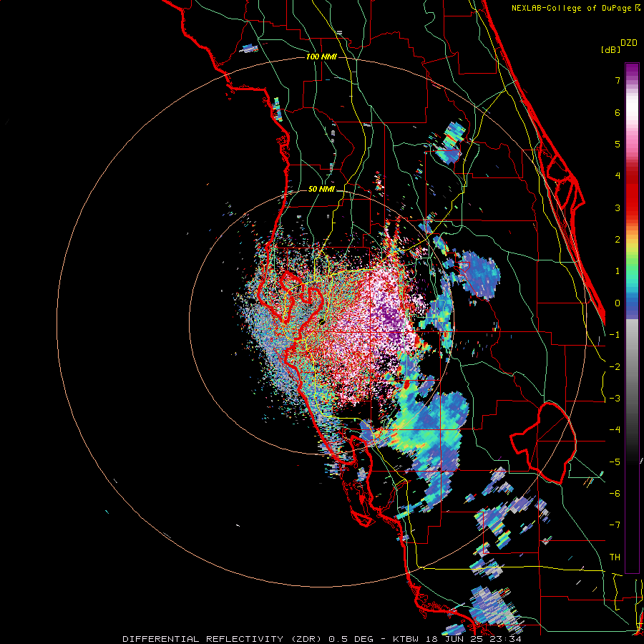
Task: Click the TH label on color scale
Action: (615, 557)
